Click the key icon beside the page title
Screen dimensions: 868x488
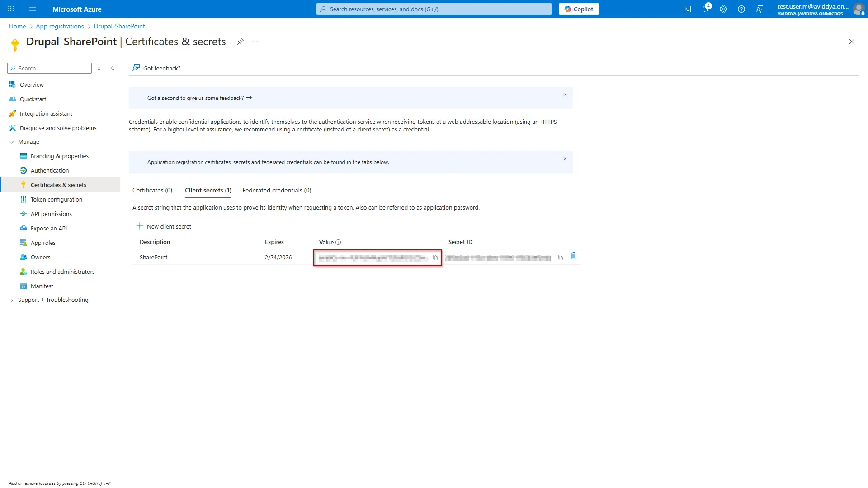point(15,44)
